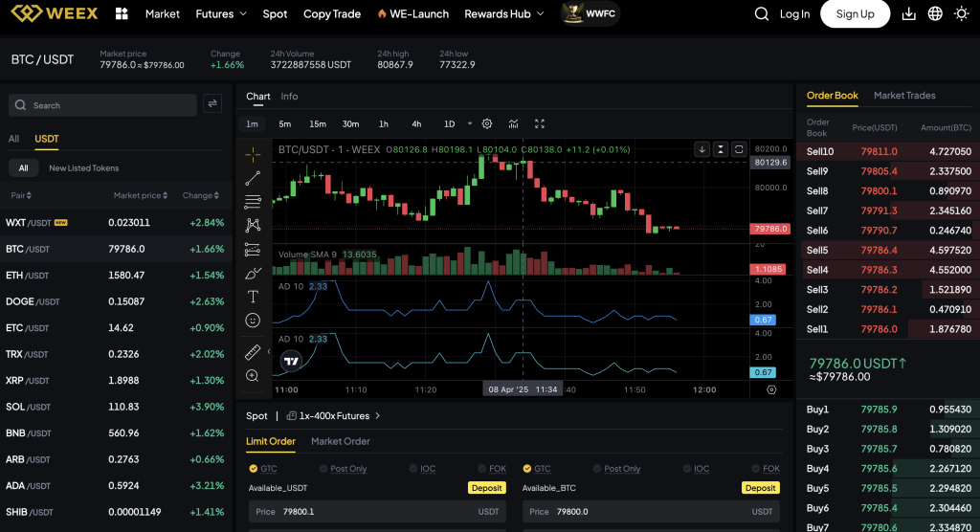
Task: Open the chart indicators icon
Action: tap(514, 123)
